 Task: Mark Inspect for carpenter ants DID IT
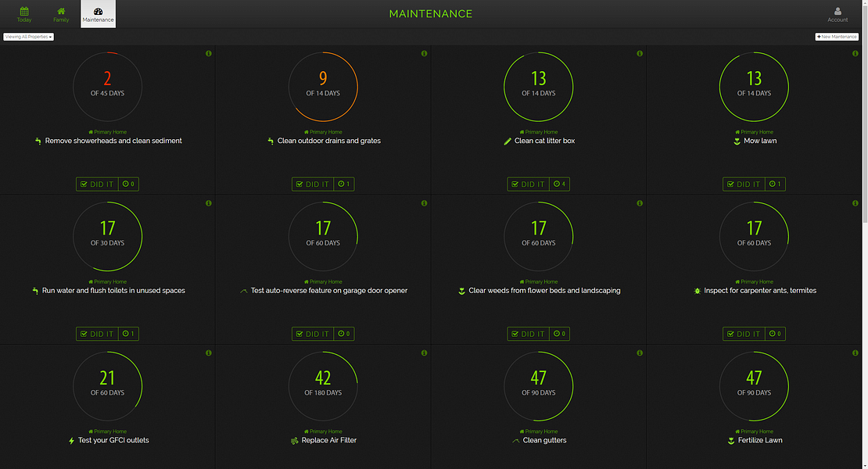(744, 334)
